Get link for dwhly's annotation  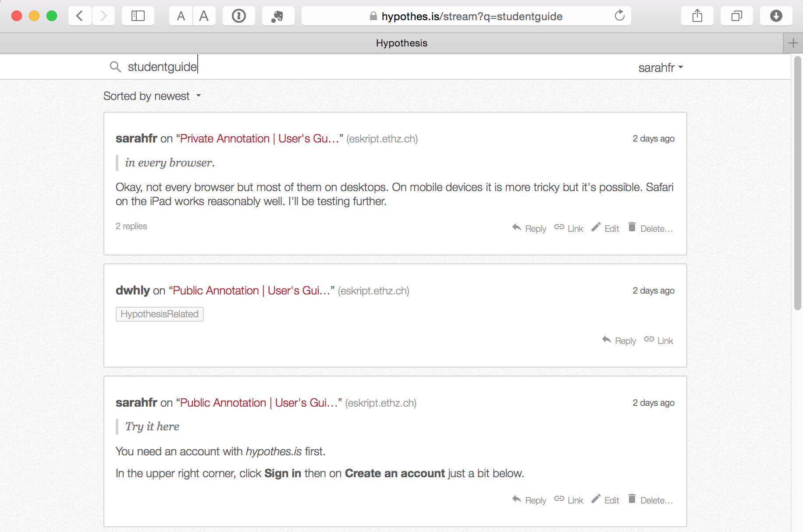[658, 340]
